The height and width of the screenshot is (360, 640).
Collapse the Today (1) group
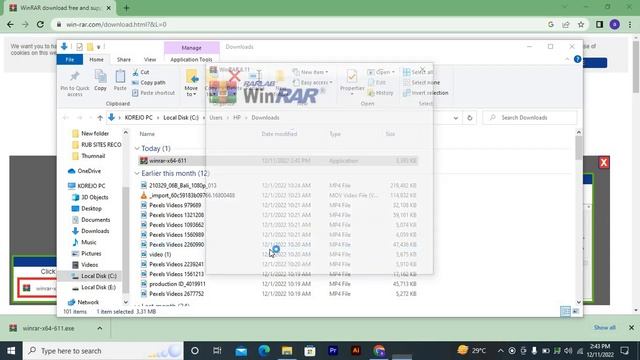(137, 149)
